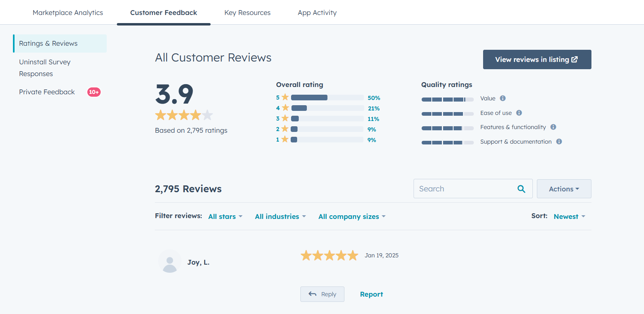Click the info icon beside Ease of use
Screen dimensions: 644x314
519,113
